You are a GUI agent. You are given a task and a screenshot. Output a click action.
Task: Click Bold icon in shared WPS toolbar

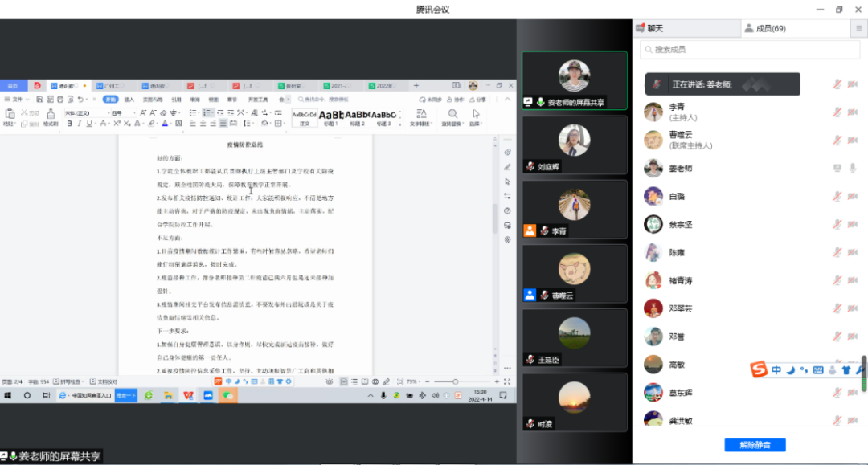(x=70, y=124)
